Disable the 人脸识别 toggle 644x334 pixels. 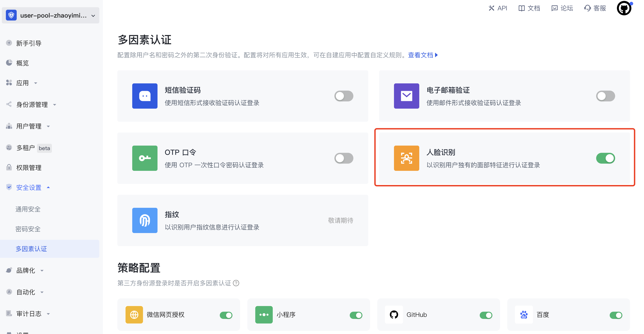605,158
